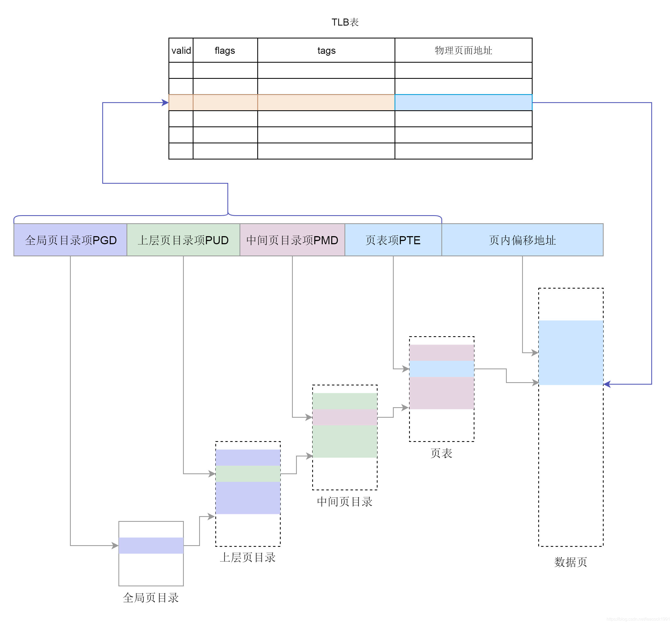Click the '数据页' label

click(x=571, y=562)
